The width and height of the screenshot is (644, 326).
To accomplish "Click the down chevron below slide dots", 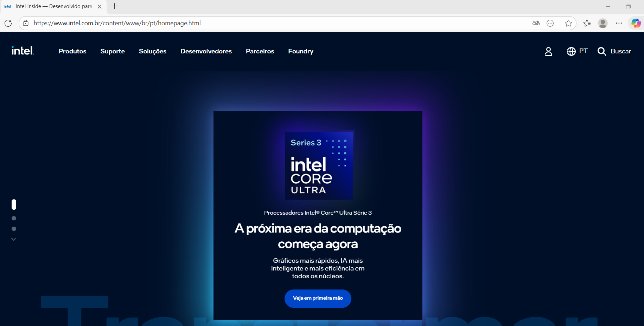I will coord(14,239).
